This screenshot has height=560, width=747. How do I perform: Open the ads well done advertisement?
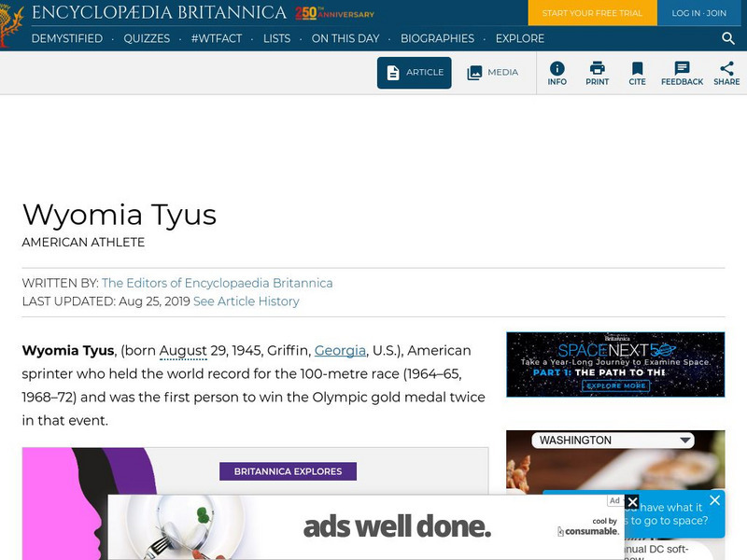click(x=366, y=526)
